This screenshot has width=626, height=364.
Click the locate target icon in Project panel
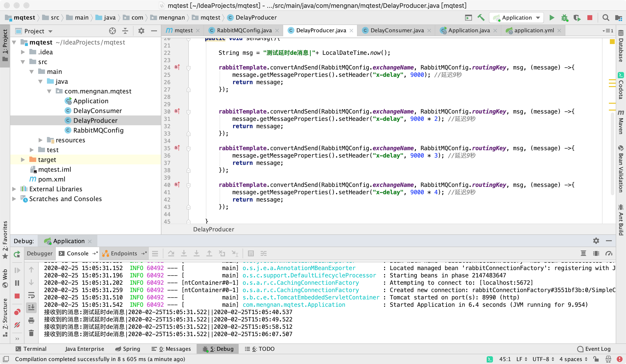[112, 31]
